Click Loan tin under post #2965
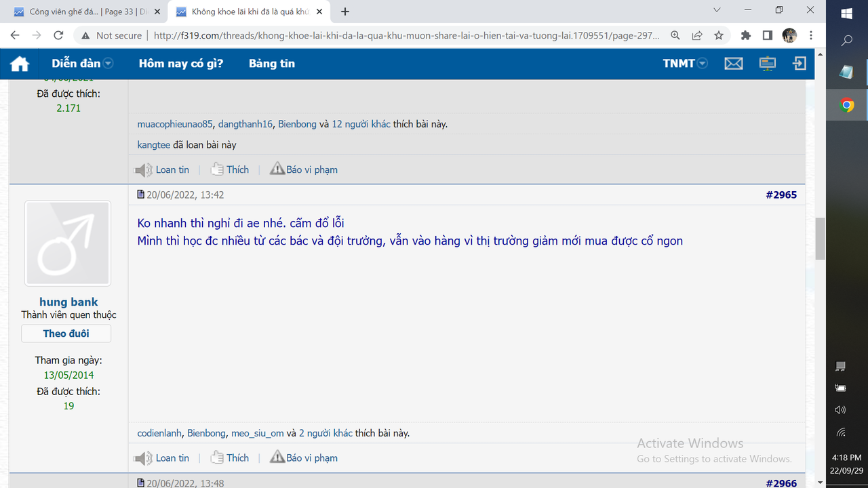The width and height of the screenshot is (868, 488). pyautogui.click(x=162, y=458)
